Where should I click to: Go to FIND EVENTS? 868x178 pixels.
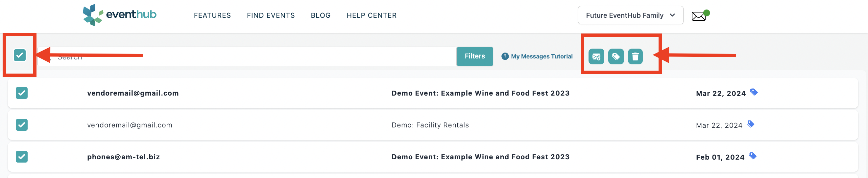(271, 15)
